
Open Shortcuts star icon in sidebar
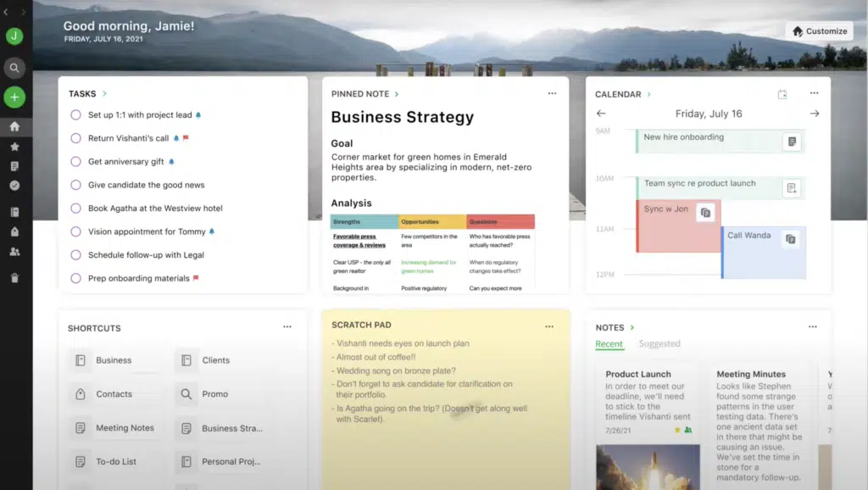tap(14, 147)
